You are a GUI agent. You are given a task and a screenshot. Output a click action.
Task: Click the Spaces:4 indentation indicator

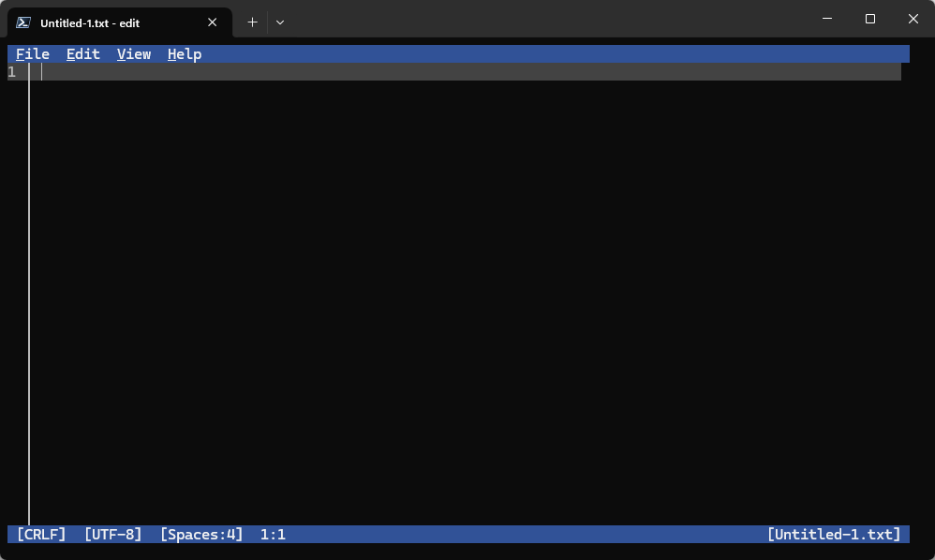(201, 534)
